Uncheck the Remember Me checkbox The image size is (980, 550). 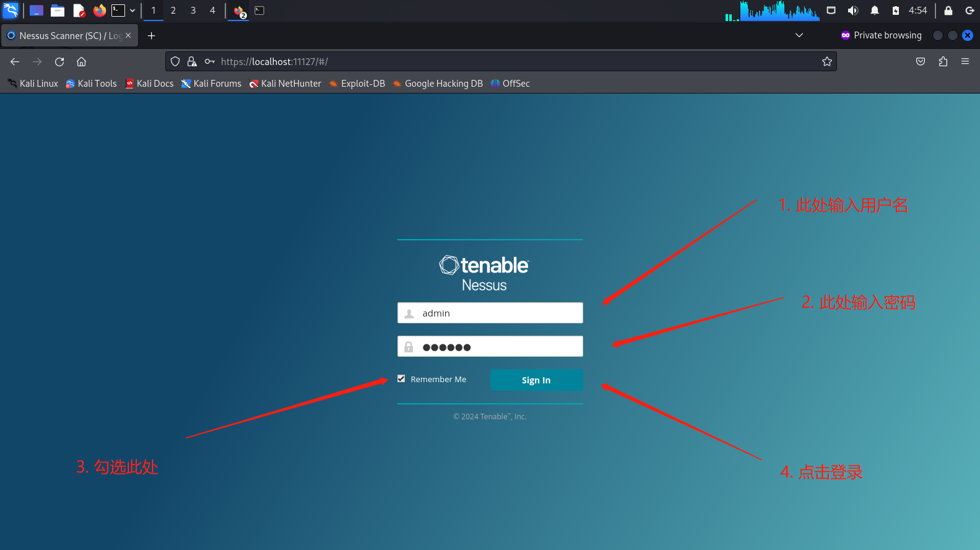point(401,378)
